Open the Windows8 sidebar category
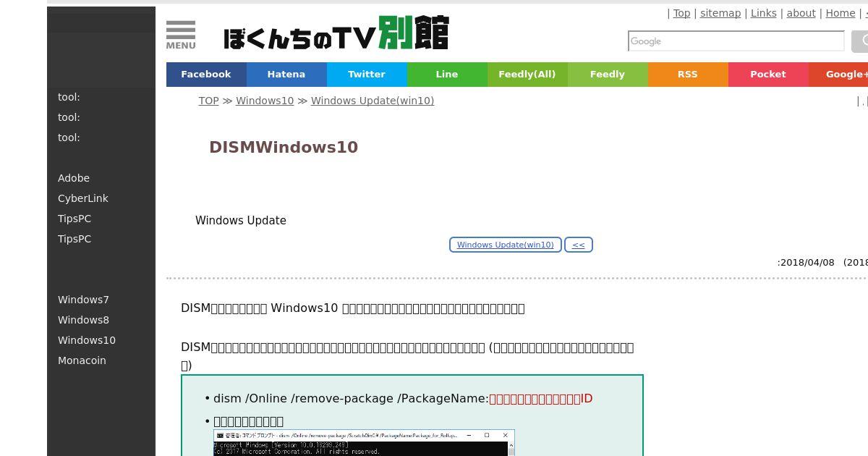The image size is (868, 456). (x=83, y=320)
